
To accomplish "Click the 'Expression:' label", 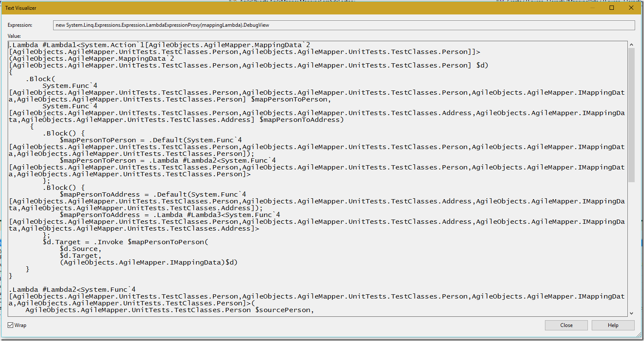I will coord(20,25).
